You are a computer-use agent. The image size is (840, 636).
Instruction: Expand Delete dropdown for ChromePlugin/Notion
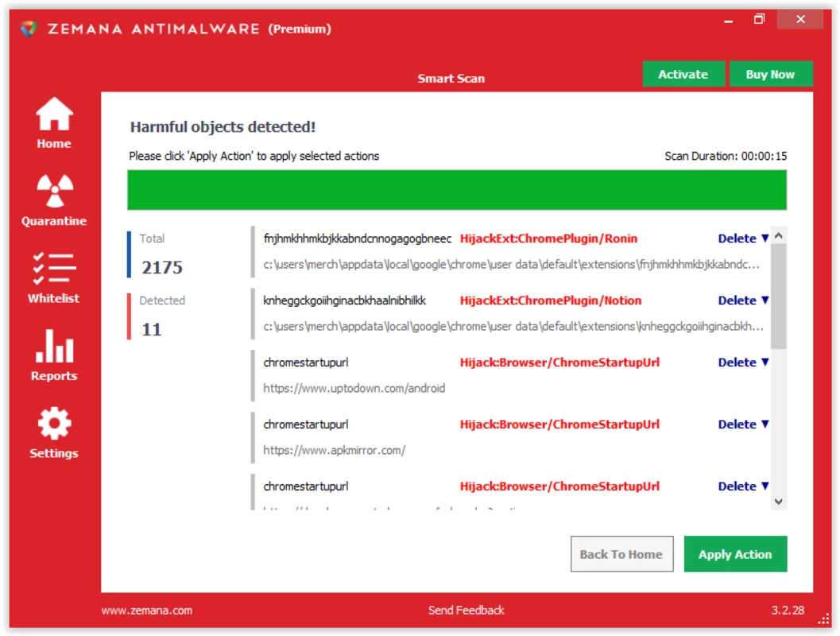click(x=744, y=301)
